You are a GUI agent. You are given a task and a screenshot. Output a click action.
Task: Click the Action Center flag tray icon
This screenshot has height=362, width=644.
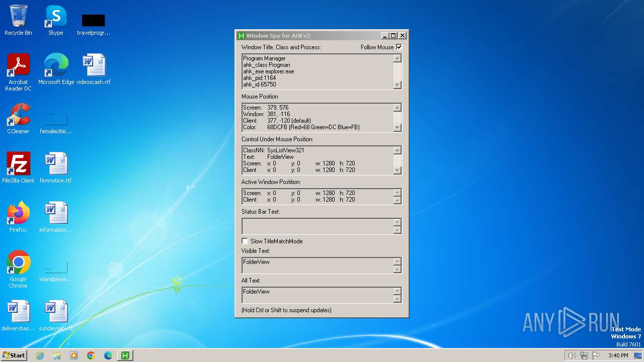coord(596,355)
